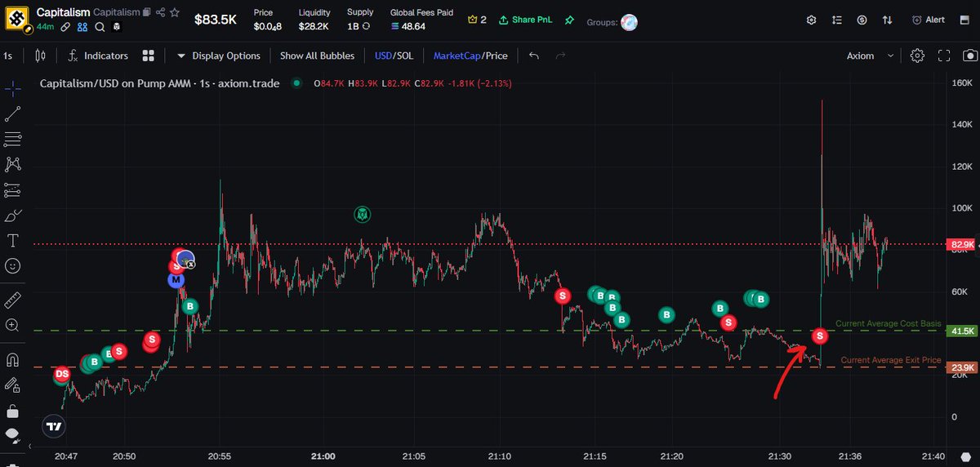Toggle stay in drawing mode
This screenshot has width=980, height=467.
[x=12, y=385]
